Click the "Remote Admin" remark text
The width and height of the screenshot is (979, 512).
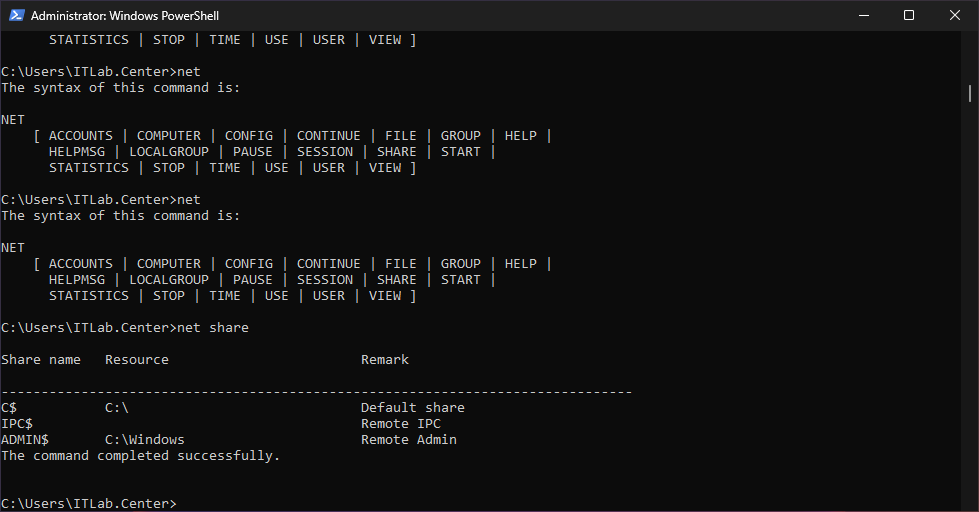pyautogui.click(x=409, y=440)
